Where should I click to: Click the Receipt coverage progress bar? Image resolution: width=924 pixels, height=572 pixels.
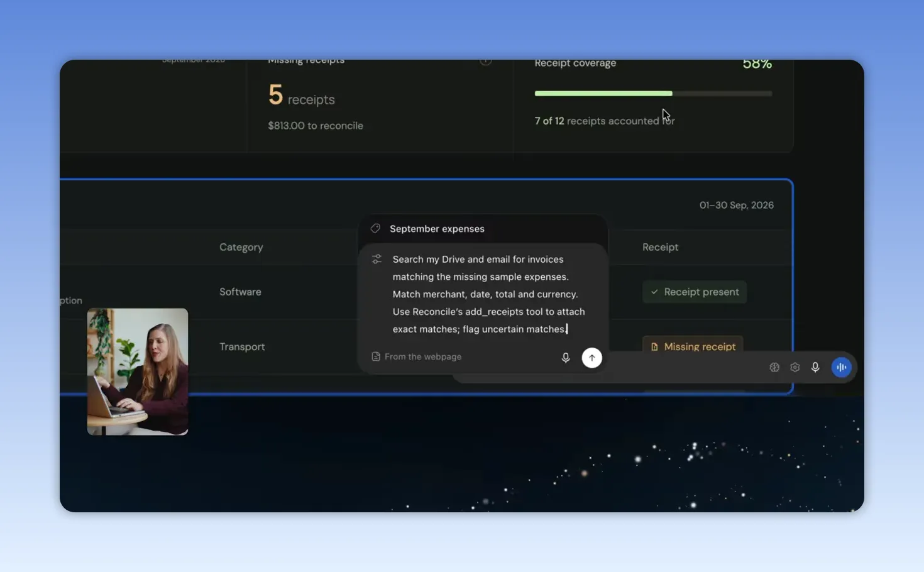pyautogui.click(x=653, y=94)
